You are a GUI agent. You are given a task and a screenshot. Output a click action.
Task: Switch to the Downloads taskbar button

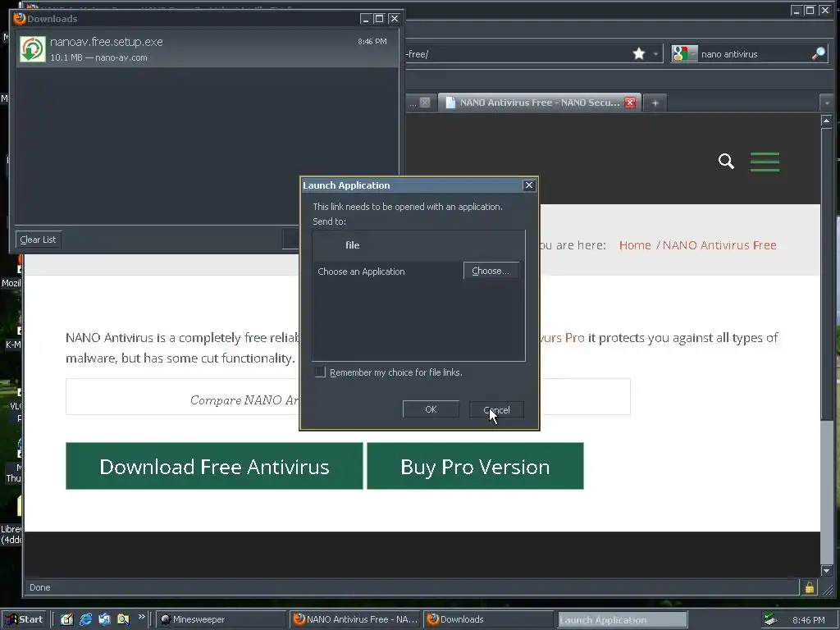point(489,619)
